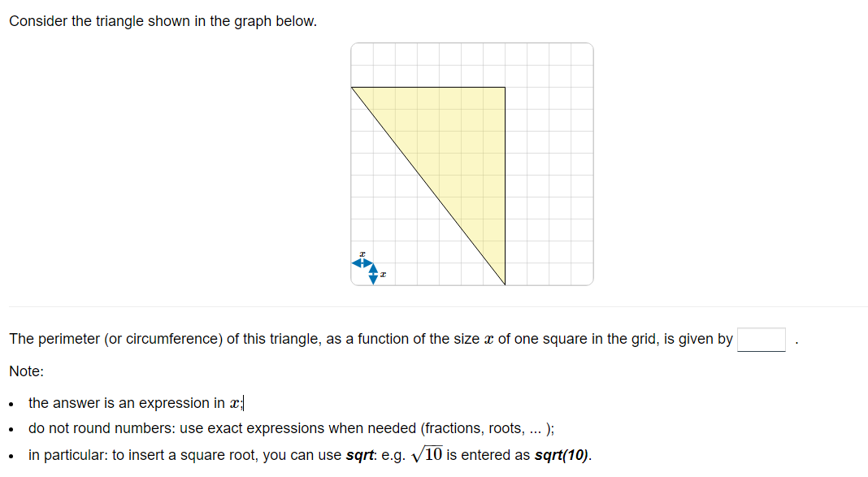Click the graph panel's top-left grid square

pyautogui.click(x=362, y=54)
